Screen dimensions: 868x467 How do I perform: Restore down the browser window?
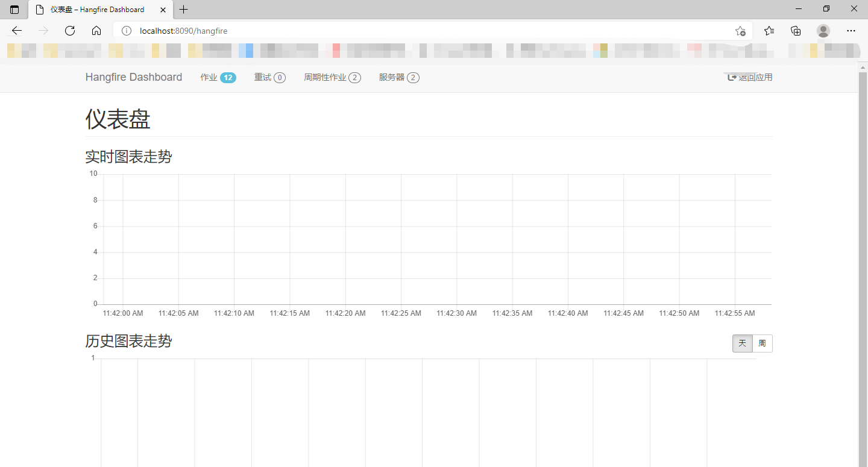pyautogui.click(x=826, y=9)
